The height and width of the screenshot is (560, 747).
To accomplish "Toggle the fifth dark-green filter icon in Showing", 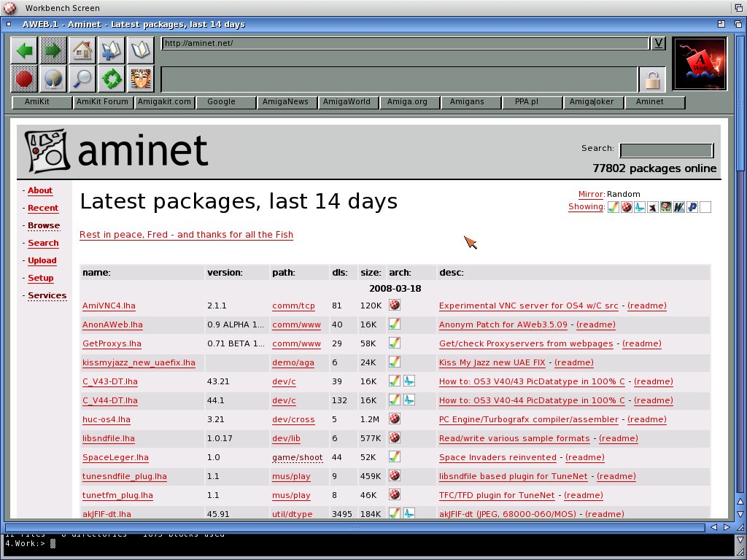I will (665, 207).
